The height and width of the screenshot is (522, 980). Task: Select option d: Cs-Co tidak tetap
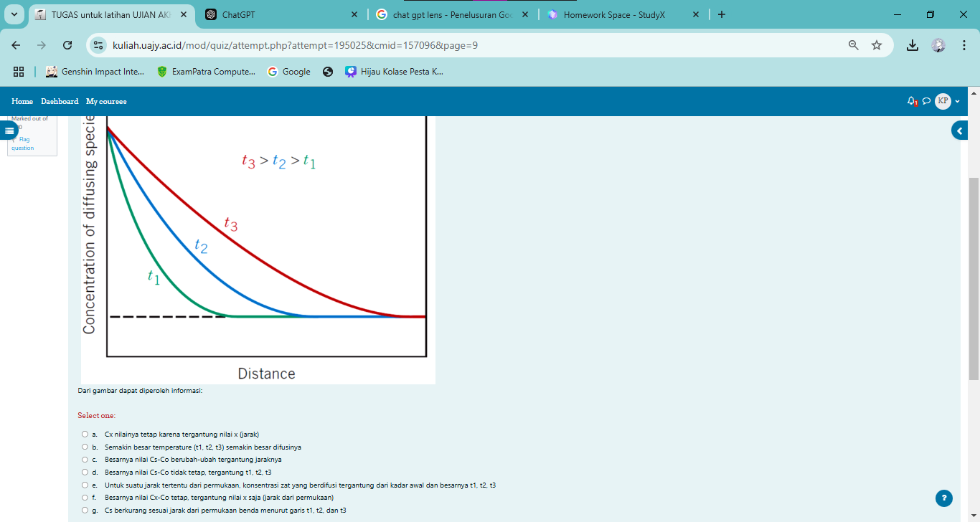point(85,473)
